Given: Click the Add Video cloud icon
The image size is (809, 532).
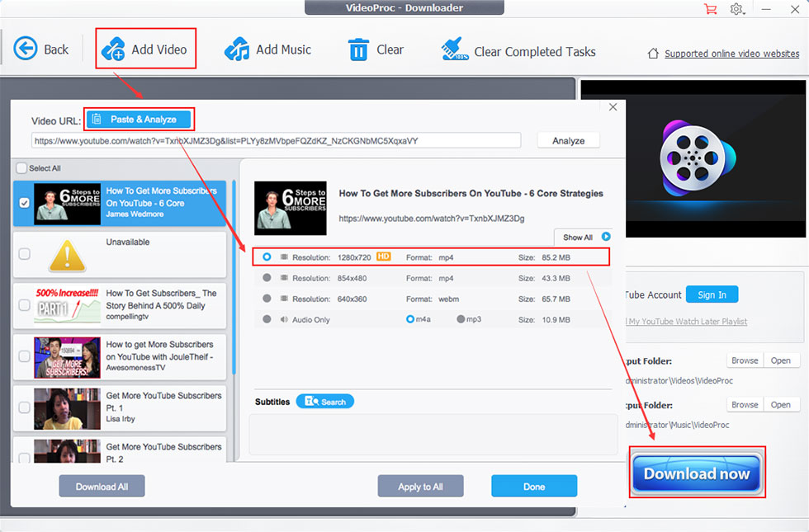Looking at the screenshot, I should (x=113, y=49).
